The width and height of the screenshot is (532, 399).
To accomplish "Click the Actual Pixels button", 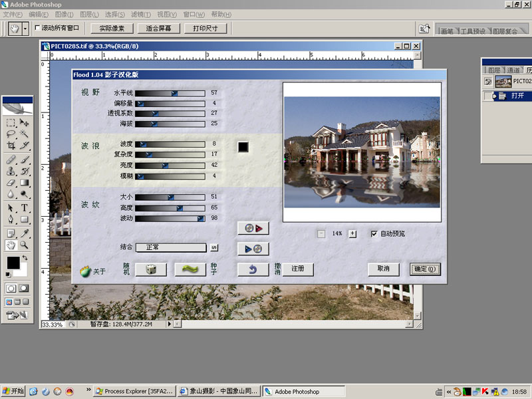I will pyautogui.click(x=112, y=29).
